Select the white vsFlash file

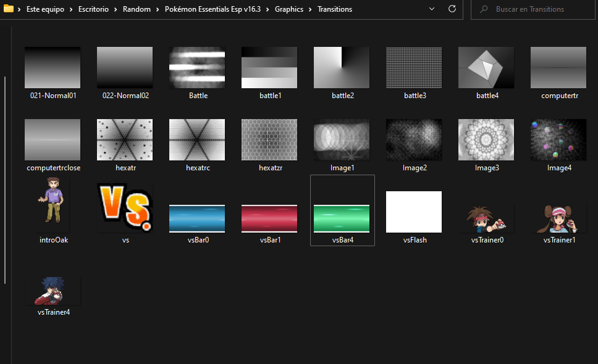tap(415, 212)
